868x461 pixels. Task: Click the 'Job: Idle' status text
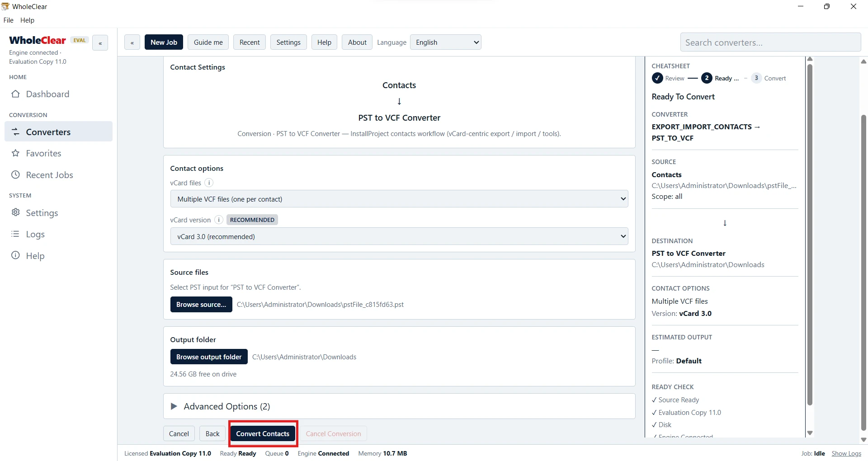[813, 453]
